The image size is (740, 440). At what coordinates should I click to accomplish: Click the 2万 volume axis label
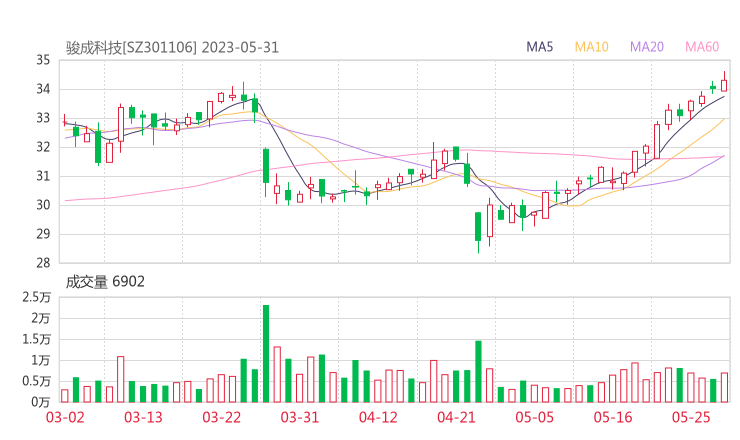[41, 318]
